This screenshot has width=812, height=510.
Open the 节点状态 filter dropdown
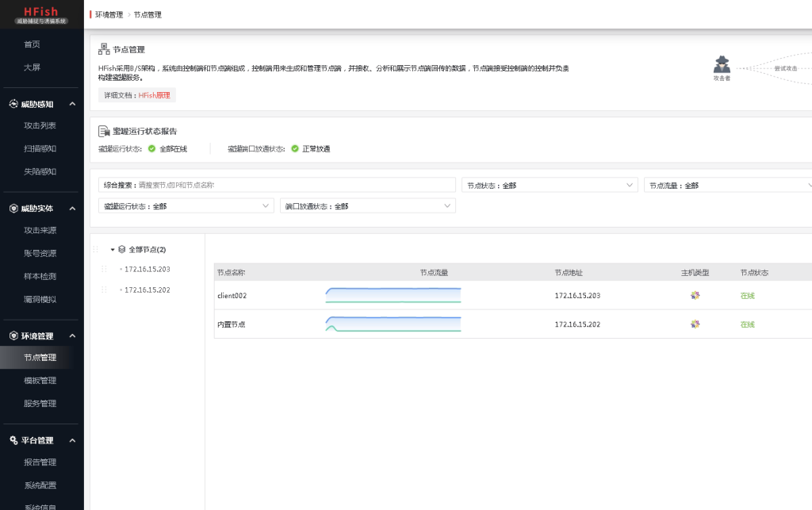click(x=550, y=185)
